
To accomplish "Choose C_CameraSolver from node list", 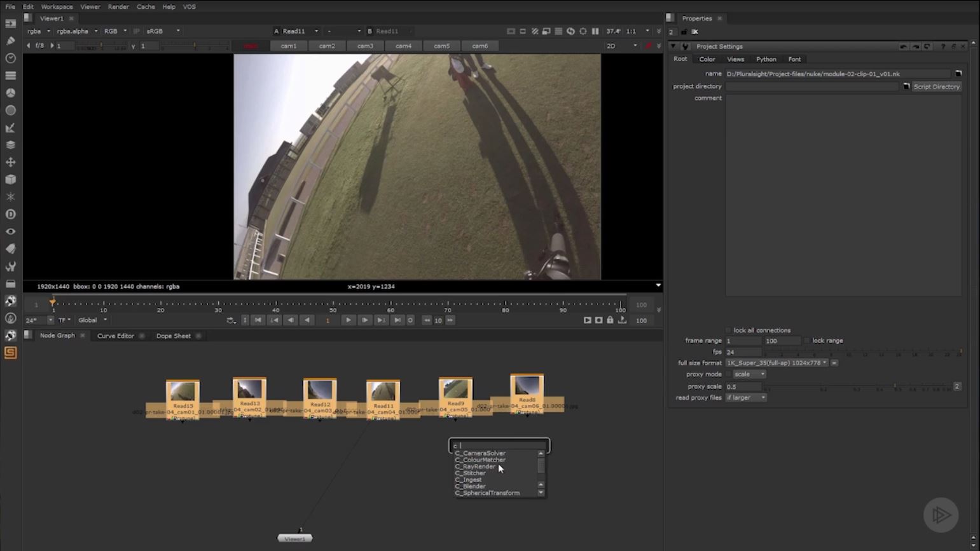I will pyautogui.click(x=480, y=453).
